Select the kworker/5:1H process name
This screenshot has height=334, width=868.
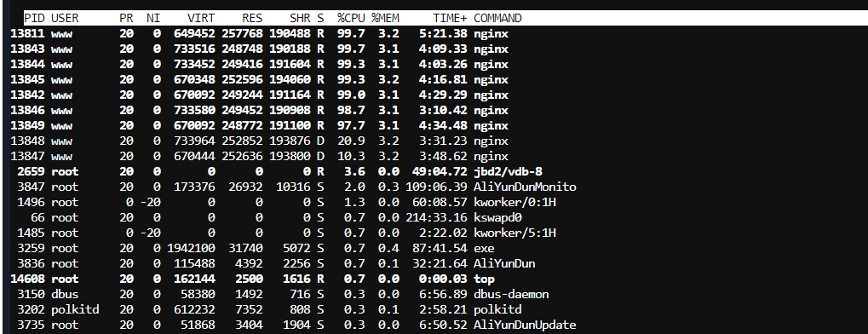coord(514,233)
